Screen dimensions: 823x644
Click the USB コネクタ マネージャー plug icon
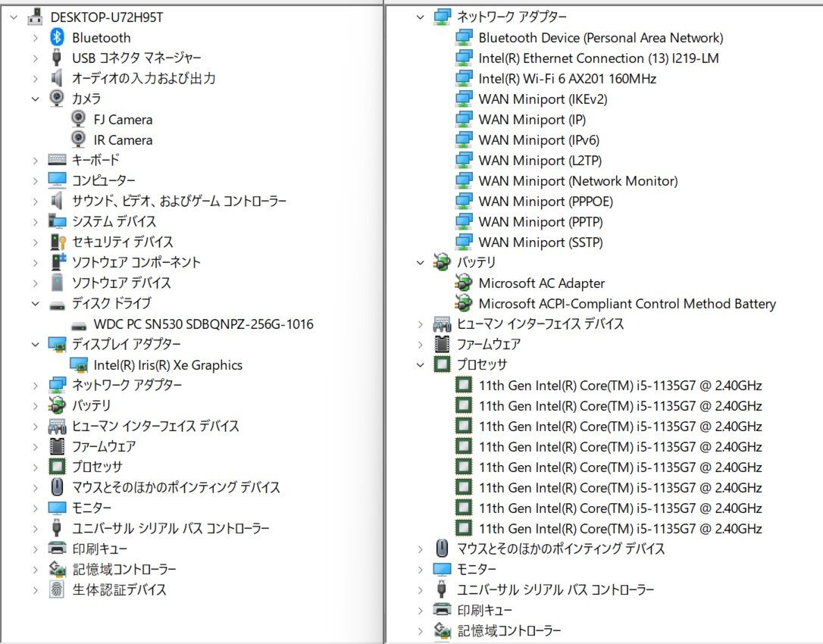click(x=57, y=58)
